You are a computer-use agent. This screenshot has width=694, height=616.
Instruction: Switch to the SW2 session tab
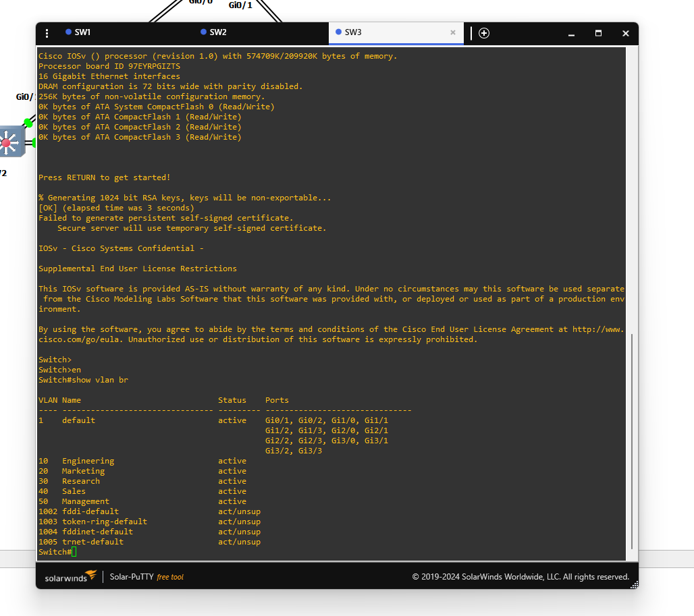[x=213, y=32]
